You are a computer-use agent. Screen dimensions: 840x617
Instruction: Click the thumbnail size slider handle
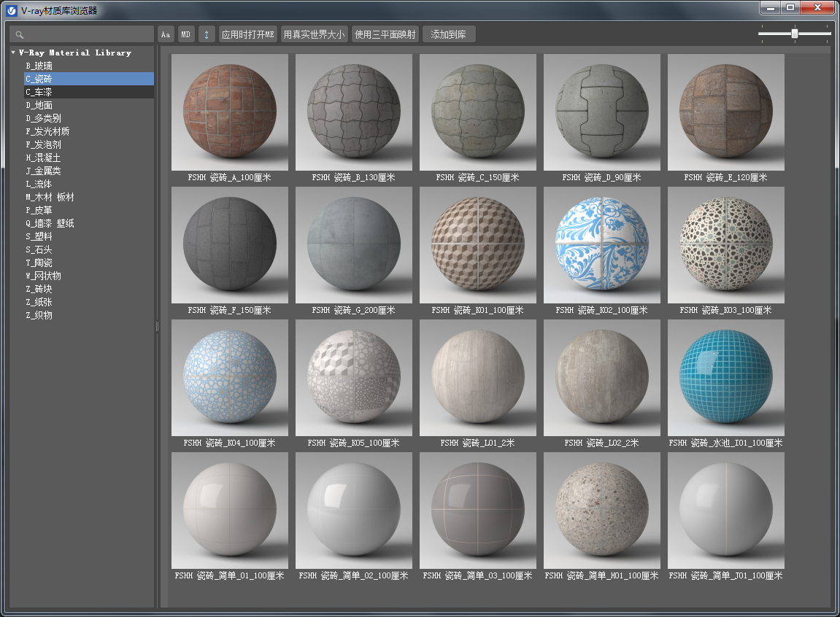[x=795, y=34]
